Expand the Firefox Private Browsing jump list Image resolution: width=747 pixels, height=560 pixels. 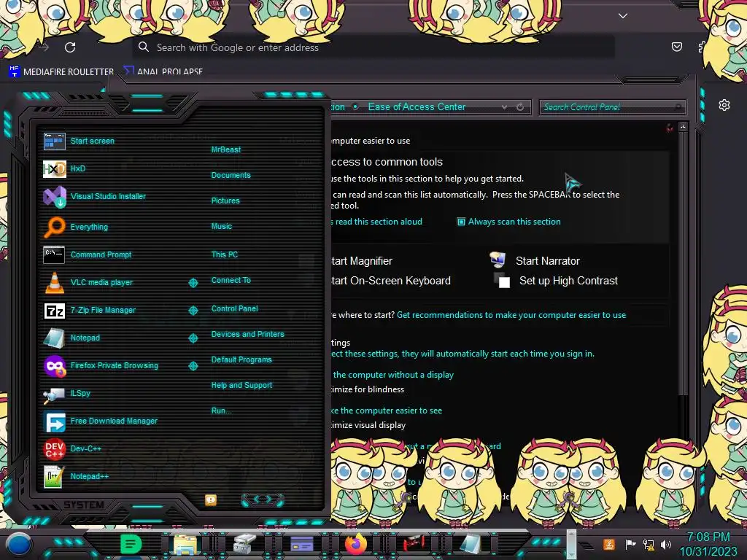tap(193, 366)
